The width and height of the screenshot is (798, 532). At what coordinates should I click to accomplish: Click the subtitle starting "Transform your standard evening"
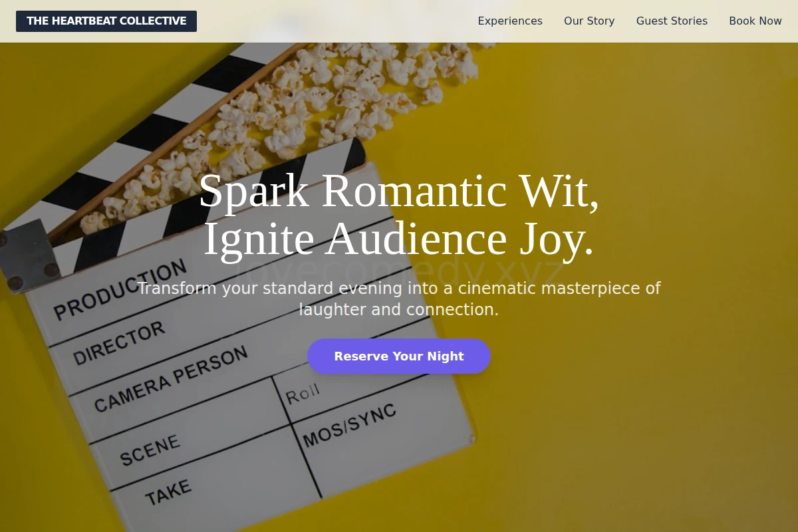click(399, 299)
